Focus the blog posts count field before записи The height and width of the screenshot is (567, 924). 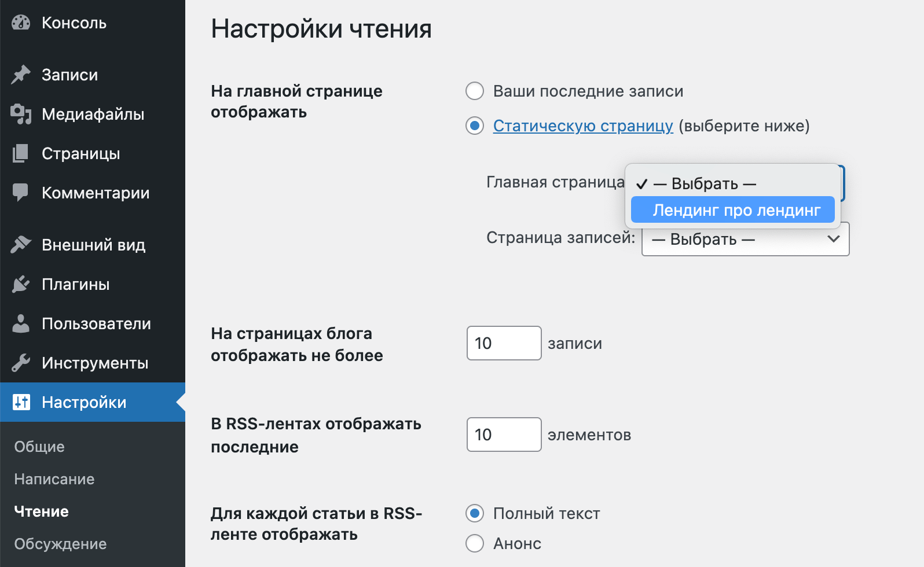(x=504, y=343)
